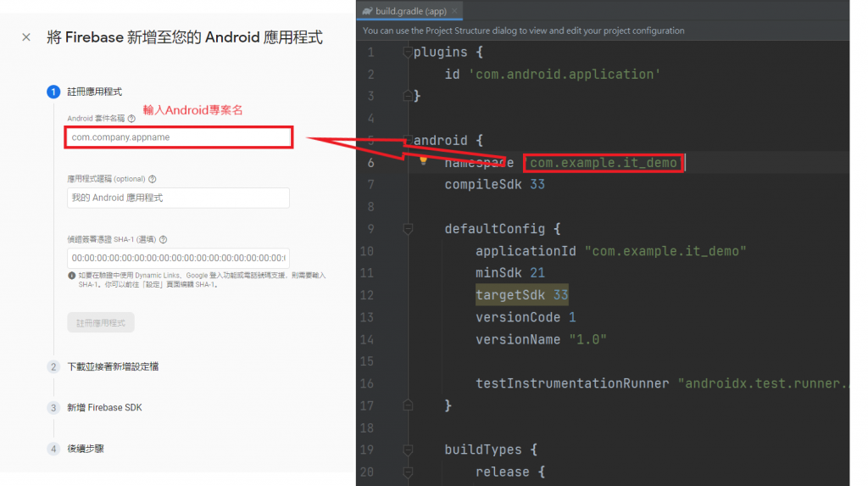Click the step 2 number circle
Viewport: 868px width, 486px height.
click(x=53, y=367)
